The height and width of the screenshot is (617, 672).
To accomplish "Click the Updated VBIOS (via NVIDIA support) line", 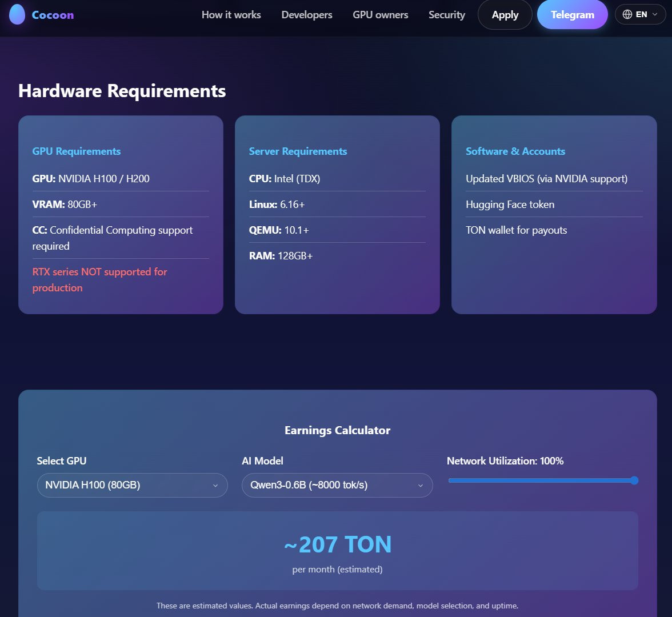I will (x=546, y=179).
